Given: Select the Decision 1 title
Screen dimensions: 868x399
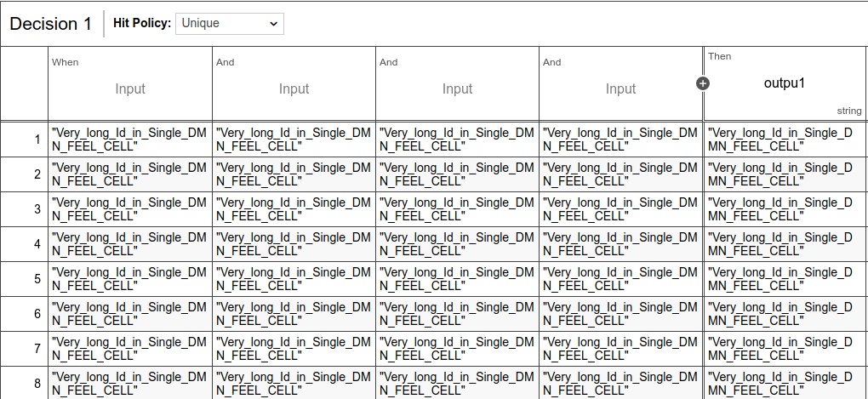Looking at the screenshot, I should coord(51,24).
